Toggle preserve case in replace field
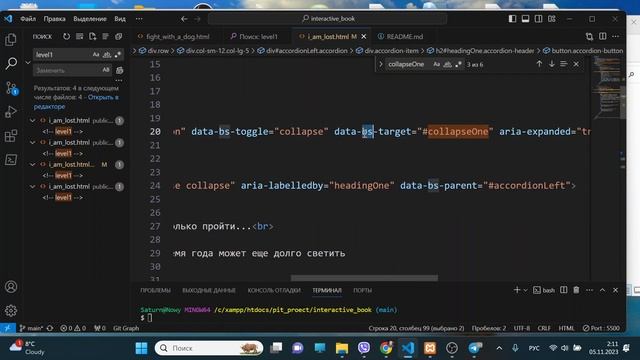This screenshot has height=360, width=640. coord(106,70)
